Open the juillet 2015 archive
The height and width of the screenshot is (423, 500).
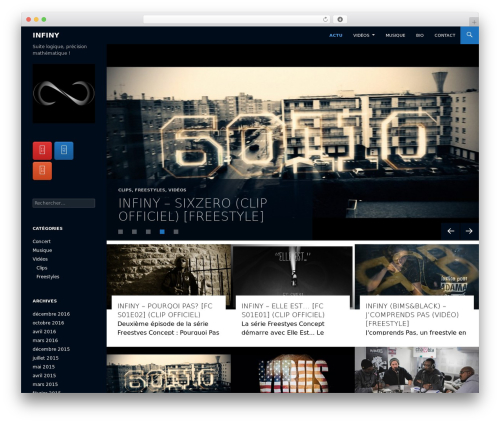[46, 358]
